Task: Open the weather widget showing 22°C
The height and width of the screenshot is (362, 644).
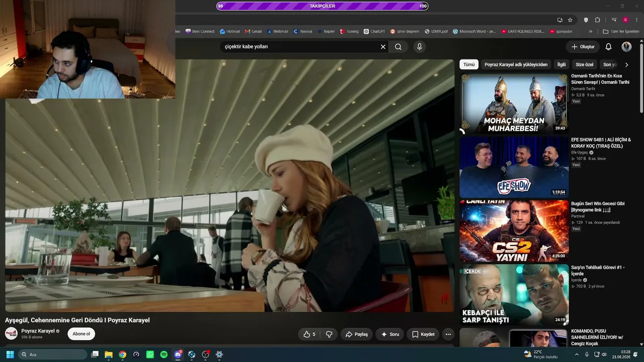Action: point(540,354)
